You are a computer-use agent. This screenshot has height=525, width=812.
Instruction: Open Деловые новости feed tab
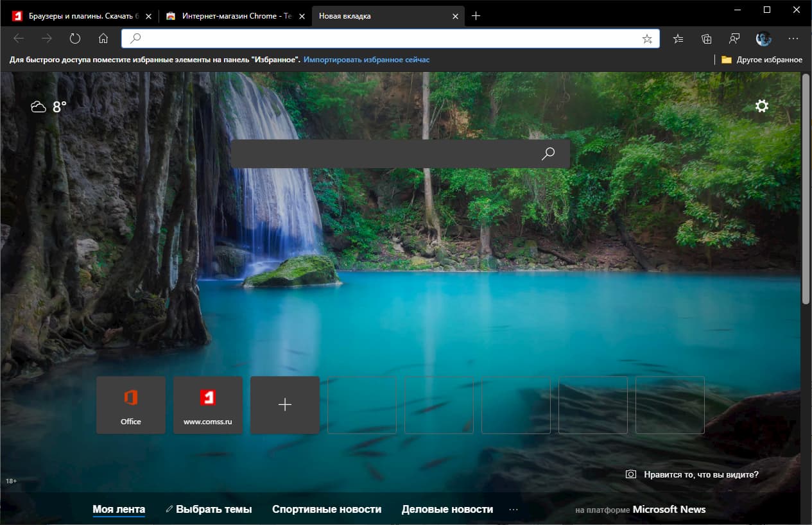pos(447,509)
